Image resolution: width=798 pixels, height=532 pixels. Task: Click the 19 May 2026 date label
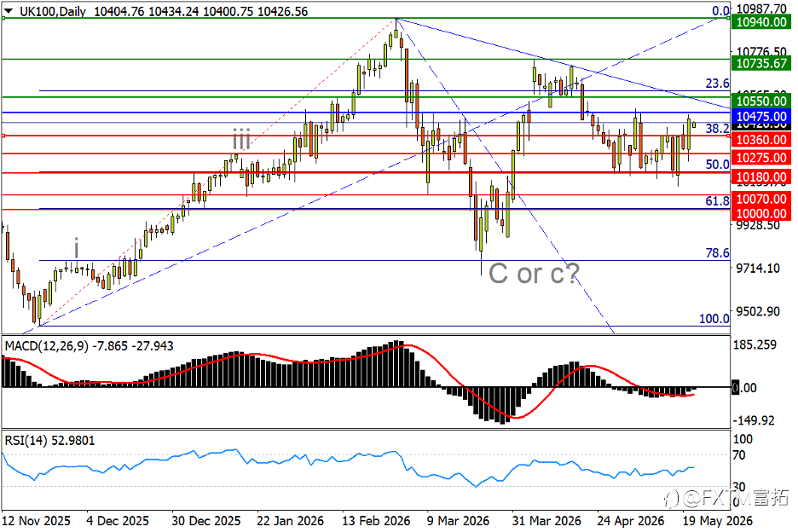point(717,521)
